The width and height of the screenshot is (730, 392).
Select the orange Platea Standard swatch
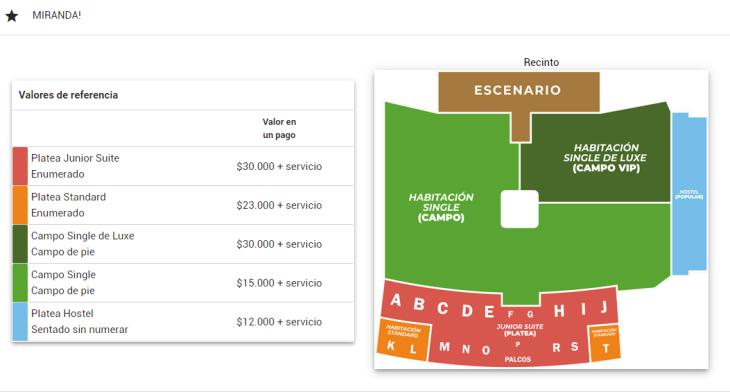tap(20, 205)
